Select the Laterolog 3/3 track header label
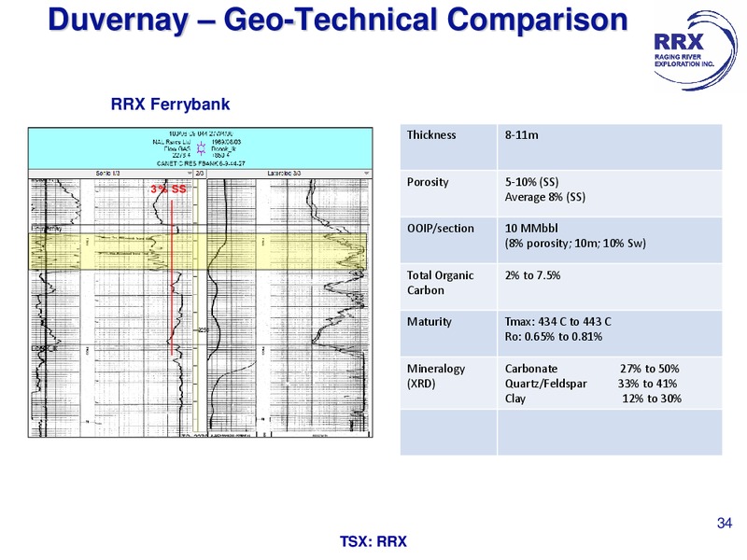Viewport: 747px width, 560px height. click(x=284, y=174)
